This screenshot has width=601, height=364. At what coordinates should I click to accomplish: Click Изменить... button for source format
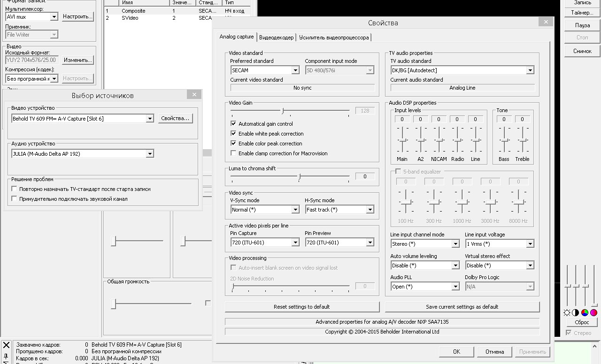(77, 60)
